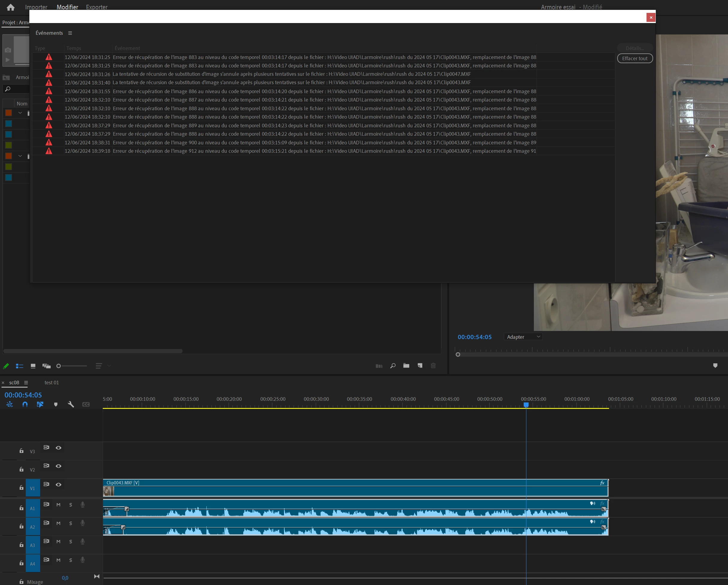Switch project panel to list view
The image size is (728, 585).
click(x=19, y=366)
